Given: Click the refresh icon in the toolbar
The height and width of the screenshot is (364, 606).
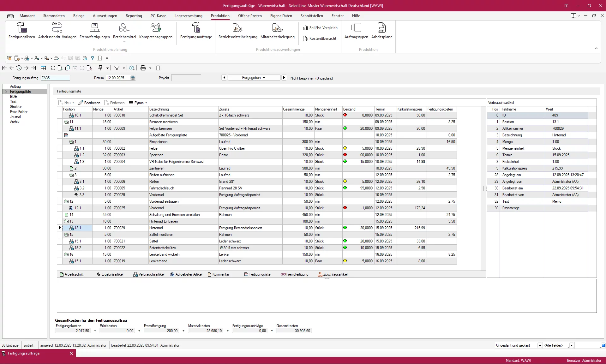Looking at the screenshot, I should (53, 68).
